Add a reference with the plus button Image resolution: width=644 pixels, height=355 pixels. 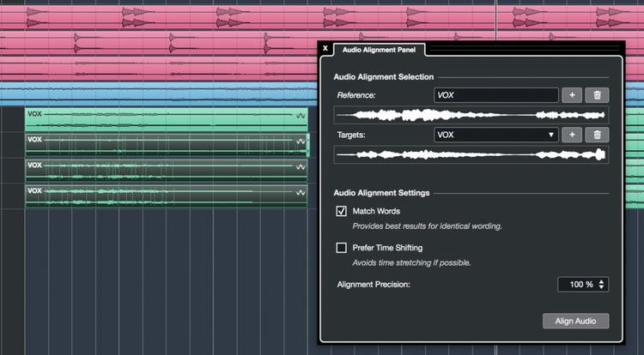(x=572, y=95)
